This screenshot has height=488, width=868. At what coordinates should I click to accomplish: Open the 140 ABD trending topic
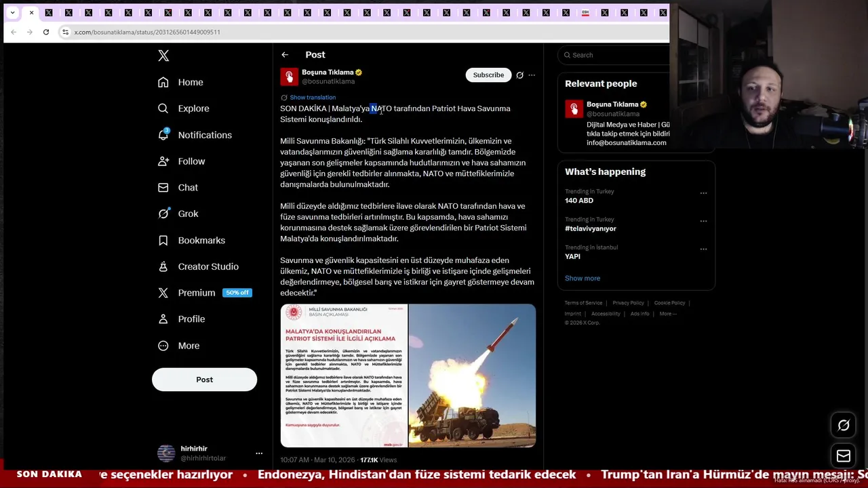(579, 201)
